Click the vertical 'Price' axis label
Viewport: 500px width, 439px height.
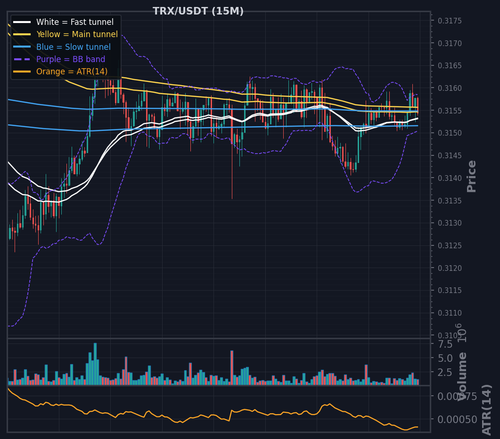[x=471, y=176]
